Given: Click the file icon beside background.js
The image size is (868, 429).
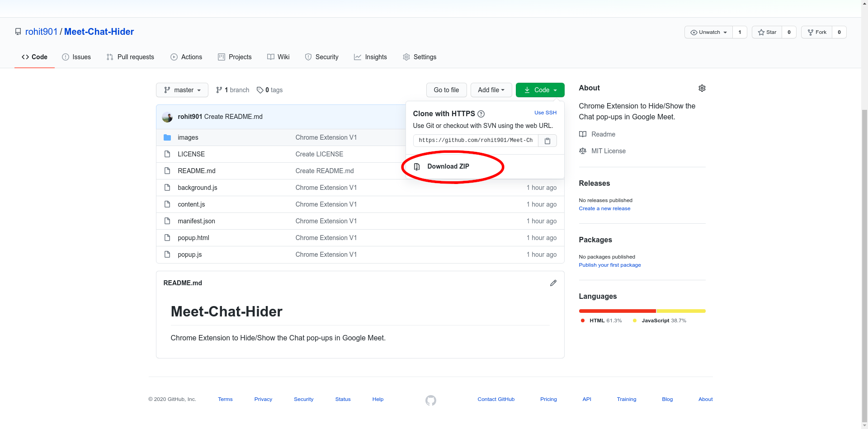Looking at the screenshot, I should pos(167,188).
